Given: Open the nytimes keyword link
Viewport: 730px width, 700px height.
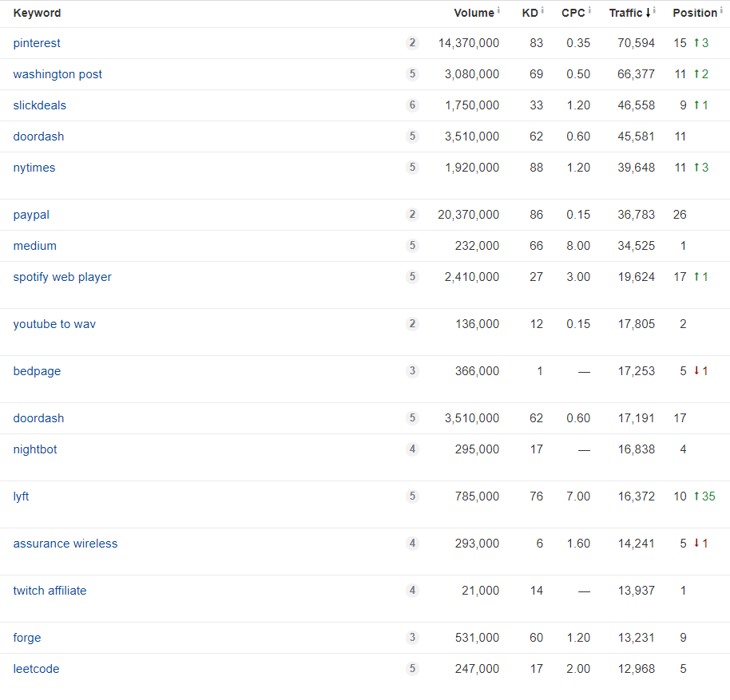Looking at the screenshot, I should pyautogui.click(x=34, y=168).
